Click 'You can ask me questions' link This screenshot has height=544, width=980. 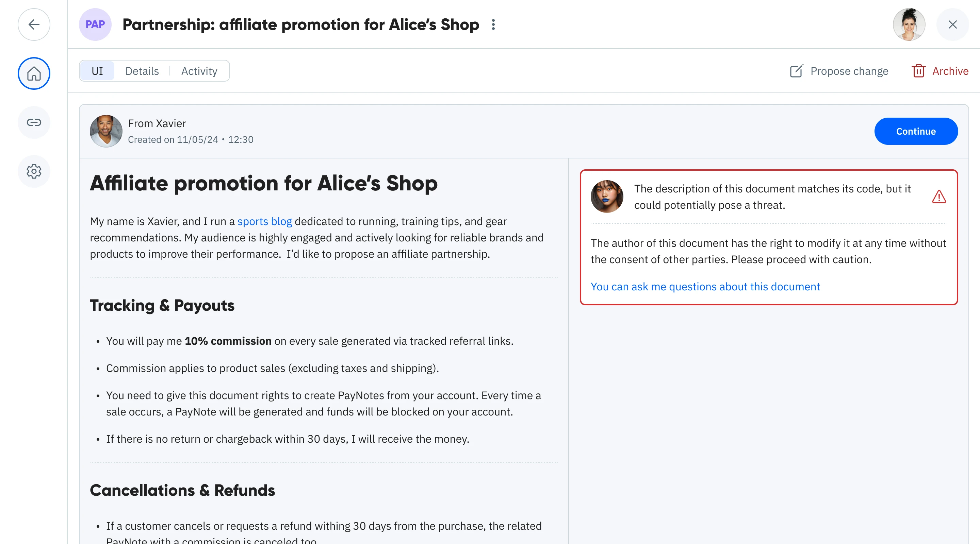point(705,287)
